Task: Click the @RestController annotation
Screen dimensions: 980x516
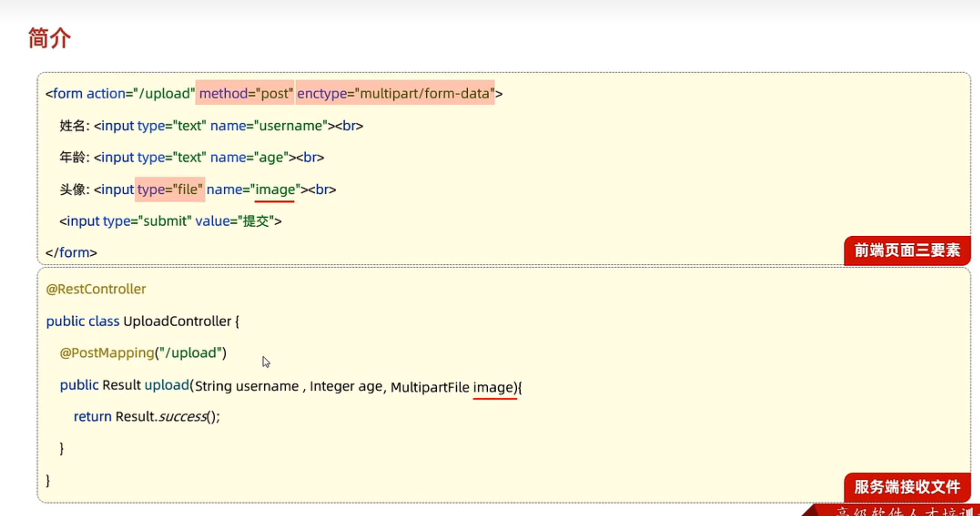Action: click(x=96, y=289)
